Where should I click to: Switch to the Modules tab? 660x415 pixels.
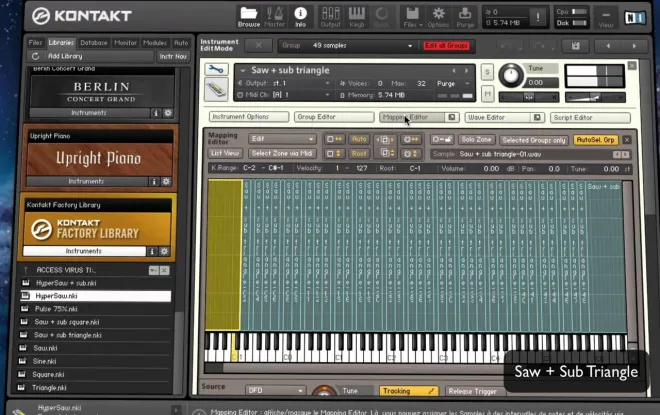(x=155, y=43)
